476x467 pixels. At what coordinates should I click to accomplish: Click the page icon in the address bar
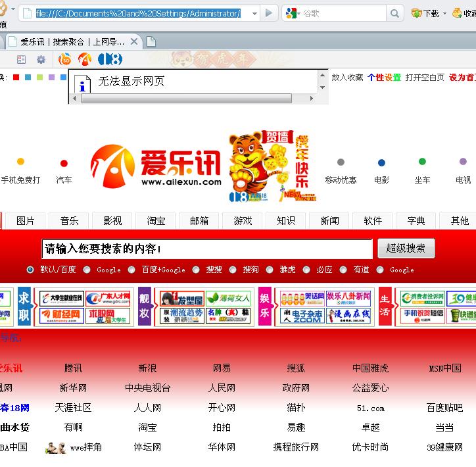point(28,13)
